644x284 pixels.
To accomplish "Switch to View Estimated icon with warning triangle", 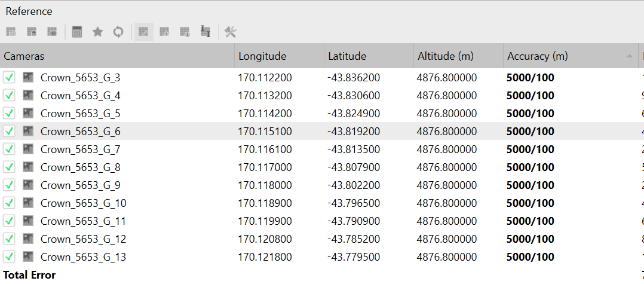I will point(164,32).
